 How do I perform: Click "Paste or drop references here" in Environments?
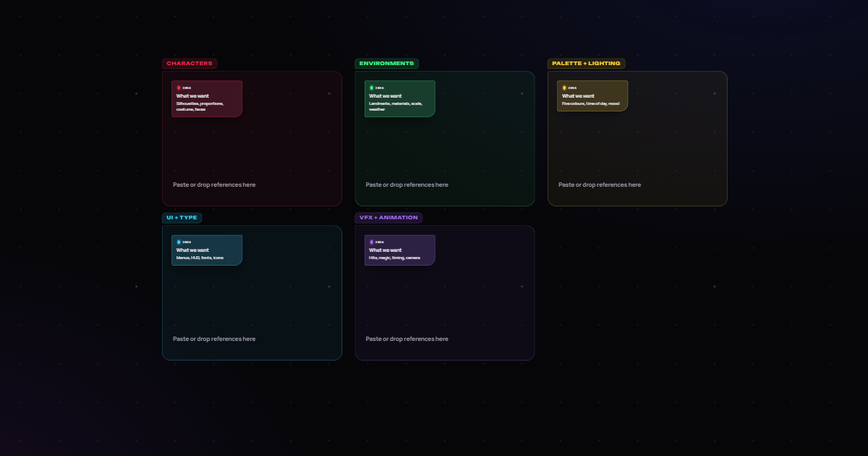tap(407, 185)
